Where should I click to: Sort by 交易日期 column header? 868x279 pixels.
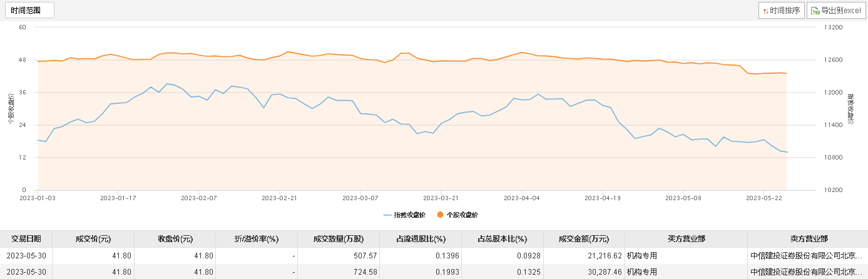coord(26,239)
